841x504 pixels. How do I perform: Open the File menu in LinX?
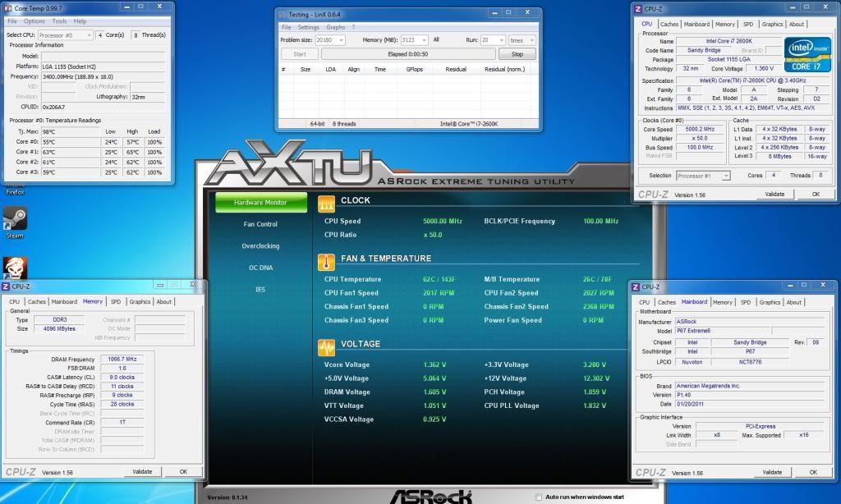(287, 27)
